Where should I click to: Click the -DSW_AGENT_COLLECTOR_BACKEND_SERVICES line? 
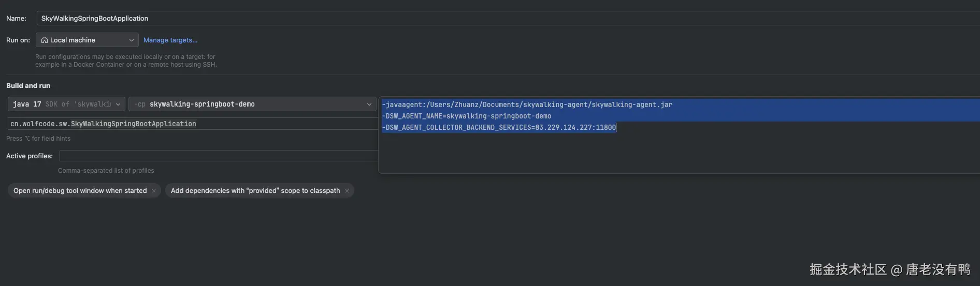499,128
